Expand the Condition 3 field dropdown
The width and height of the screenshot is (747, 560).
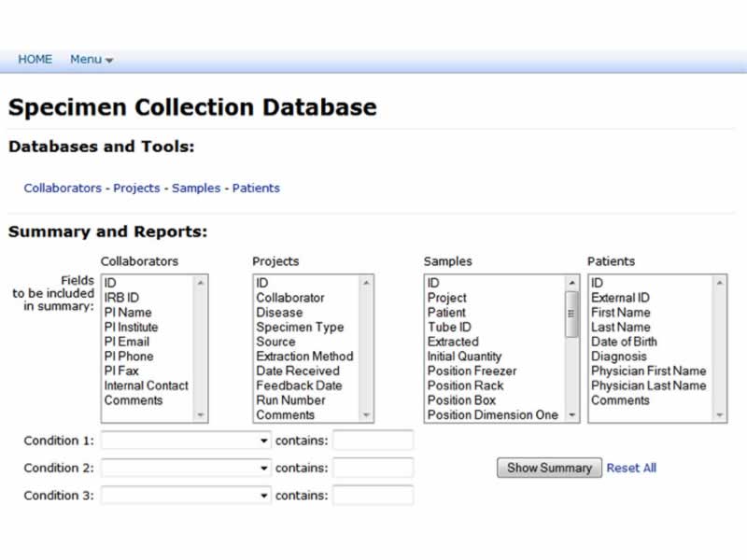[x=186, y=496]
